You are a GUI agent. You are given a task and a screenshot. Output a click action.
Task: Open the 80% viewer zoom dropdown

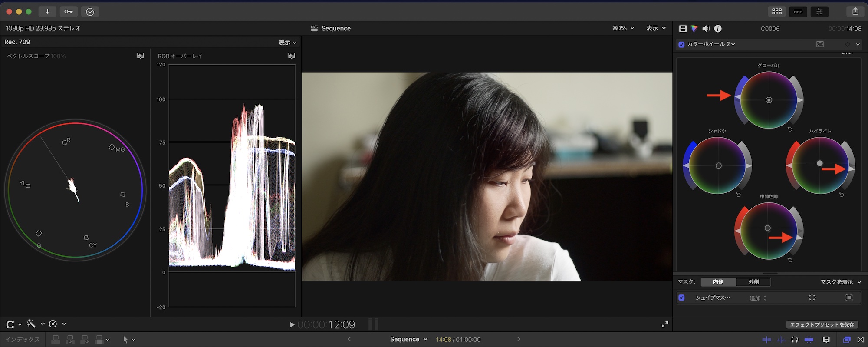pos(623,28)
